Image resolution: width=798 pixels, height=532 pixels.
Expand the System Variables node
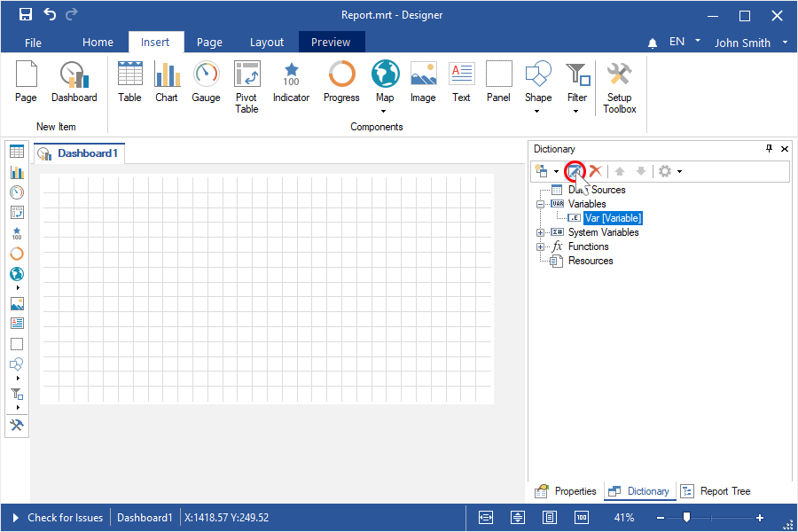click(541, 232)
